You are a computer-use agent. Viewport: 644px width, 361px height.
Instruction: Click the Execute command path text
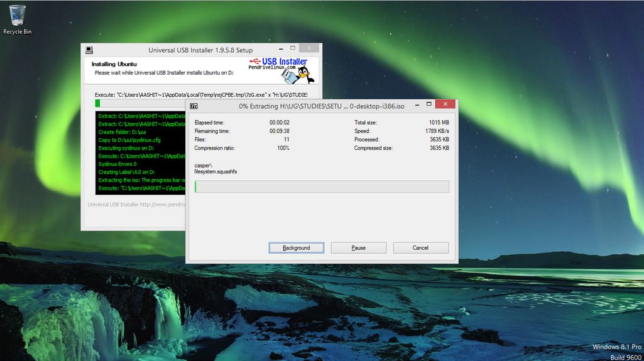click(x=201, y=95)
